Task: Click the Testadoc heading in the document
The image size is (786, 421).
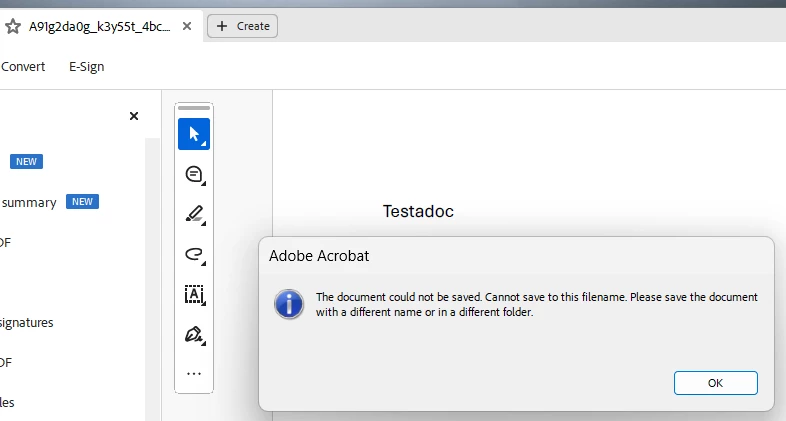Action: point(419,212)
